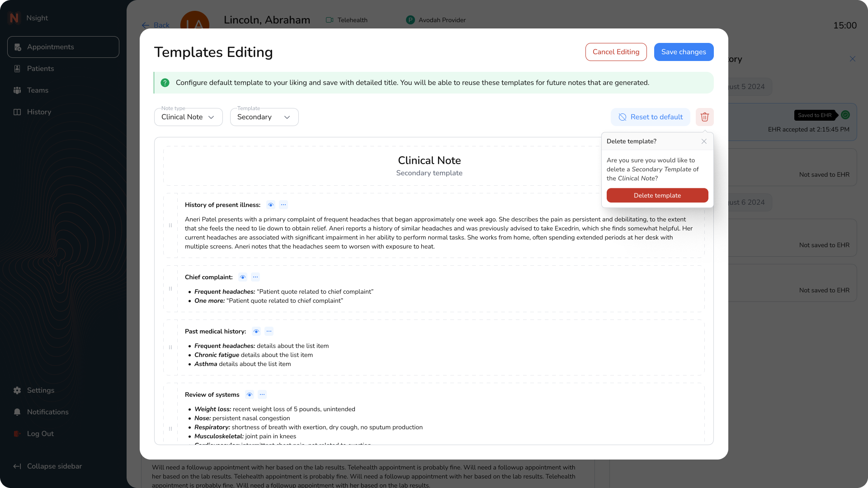This screenshot has height=488, width=868.
Task: Click the Clinical Note template title
Action: (x=429, y=160)
